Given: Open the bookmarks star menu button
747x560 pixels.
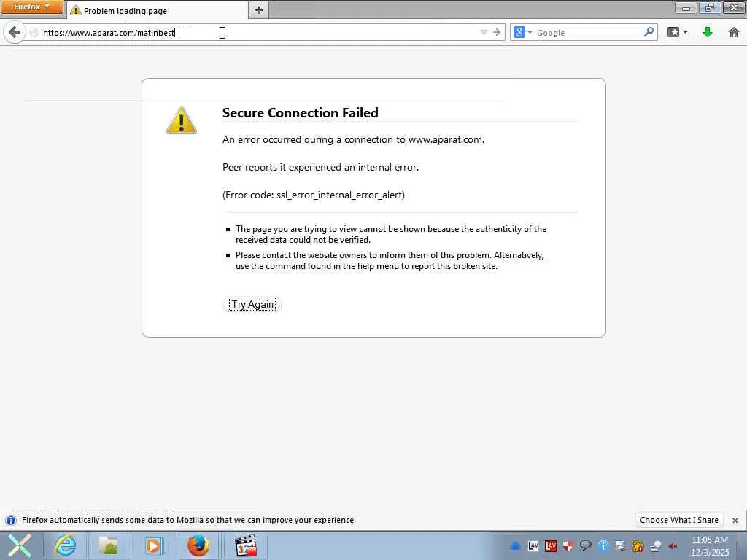Looking at the screenshot, I should point(677,32).
